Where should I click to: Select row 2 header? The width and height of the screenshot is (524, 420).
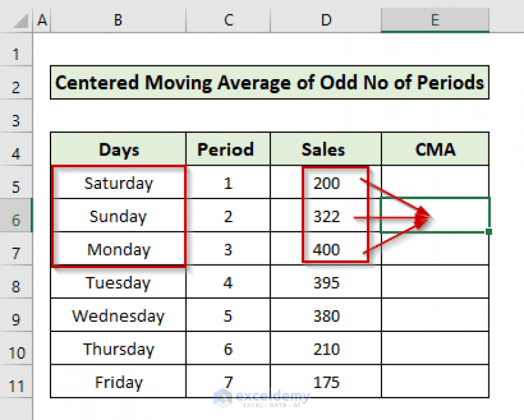[16, 82]
